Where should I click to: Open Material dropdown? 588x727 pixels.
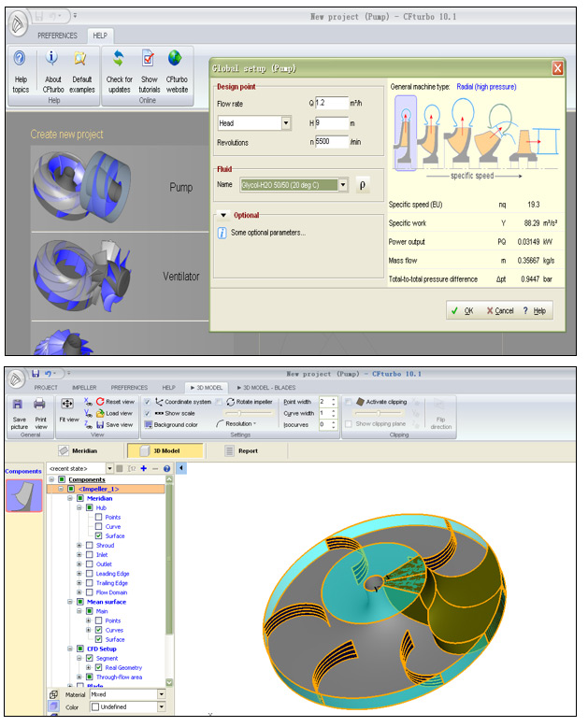pyautogui.click(x=162, y=694)
